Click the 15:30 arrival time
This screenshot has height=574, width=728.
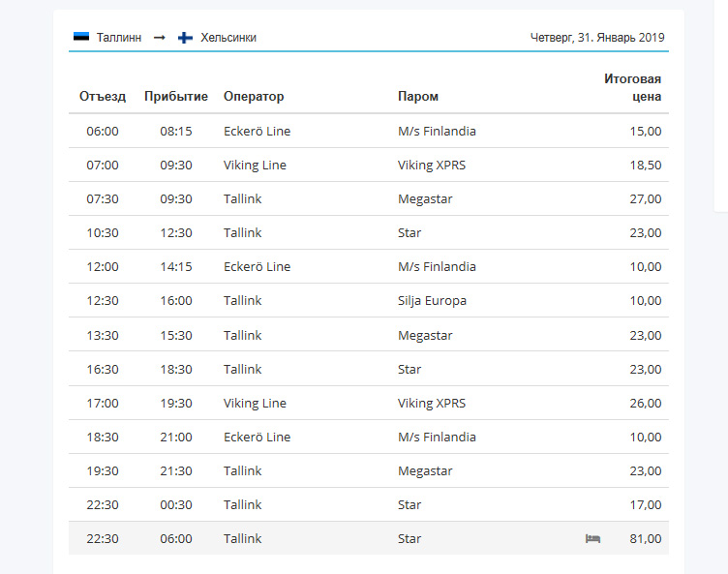[x=176, y=335]
